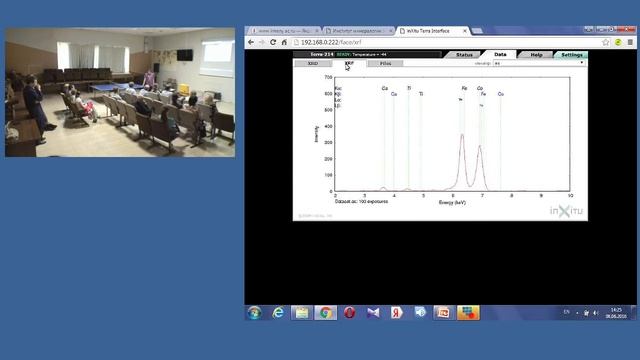Screen dimensions: 640x360
Task: Click the last taskbar app with red dot
Action: pyautogui.click(x=468, y=313)
